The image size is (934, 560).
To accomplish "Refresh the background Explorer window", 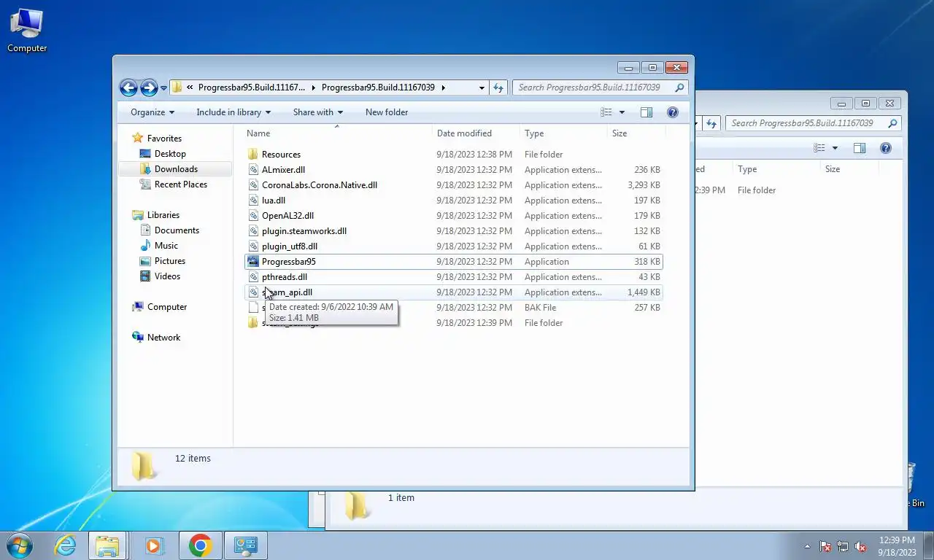I will [711, 123].
